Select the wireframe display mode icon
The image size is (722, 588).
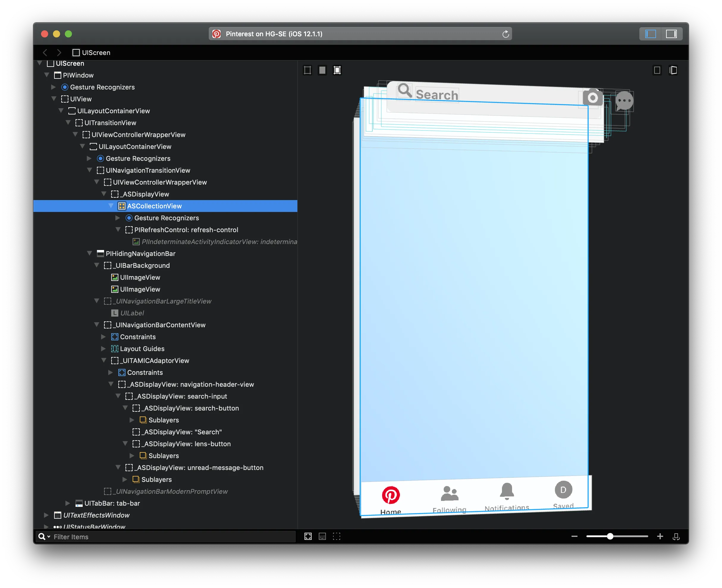coord(307,70)
